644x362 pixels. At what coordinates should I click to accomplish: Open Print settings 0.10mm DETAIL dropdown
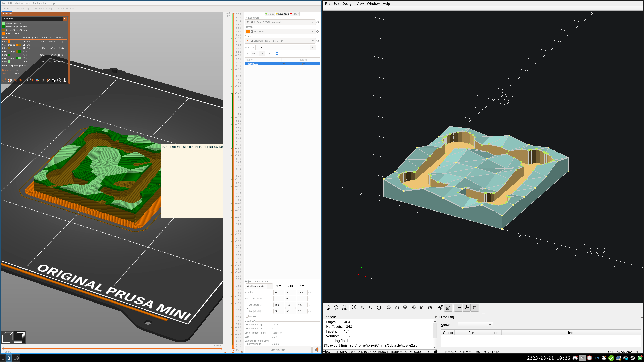(x=280, y=22)
